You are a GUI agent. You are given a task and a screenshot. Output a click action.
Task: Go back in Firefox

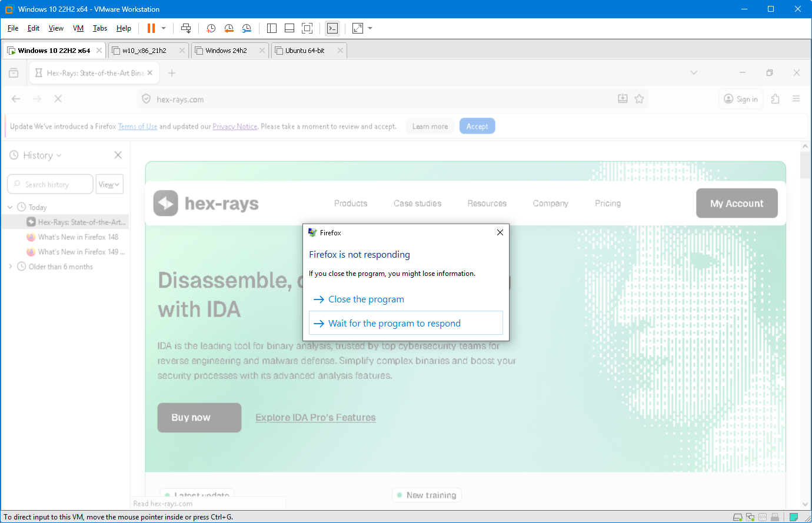(x=16, y=99)
